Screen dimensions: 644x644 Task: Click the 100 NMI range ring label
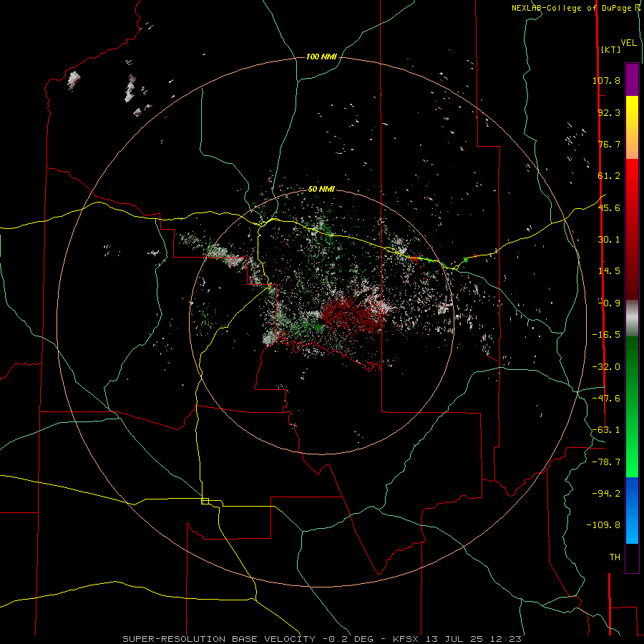[x=321, y=57]
